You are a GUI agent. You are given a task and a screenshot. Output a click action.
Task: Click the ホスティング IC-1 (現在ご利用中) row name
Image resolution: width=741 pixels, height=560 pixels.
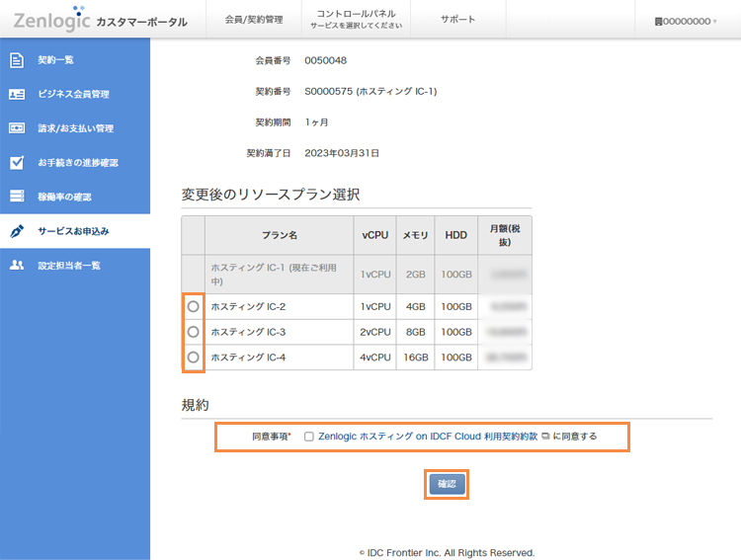point(274,275)
